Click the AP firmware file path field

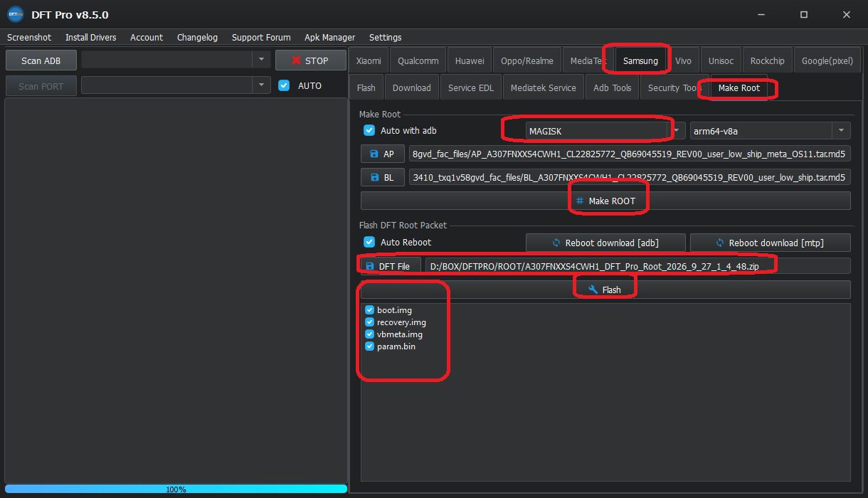click(x=630, y=154)
